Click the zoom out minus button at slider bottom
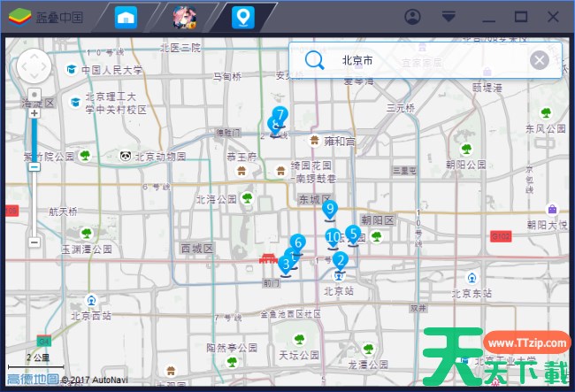Screen dimensions: 575x392 [34, 242]
